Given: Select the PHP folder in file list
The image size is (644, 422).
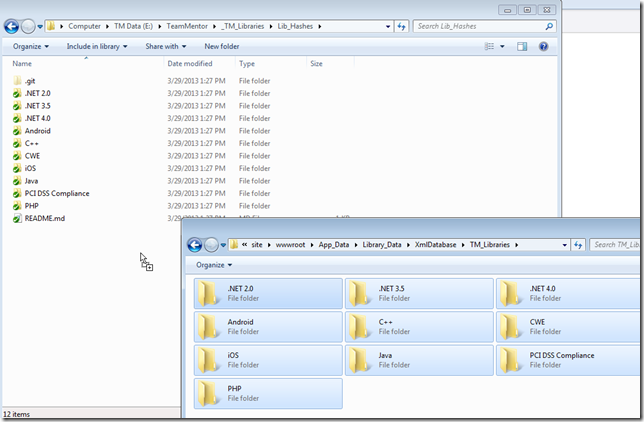Looking at the screenshot, I should pyautogui.click(x=31, y=206).
